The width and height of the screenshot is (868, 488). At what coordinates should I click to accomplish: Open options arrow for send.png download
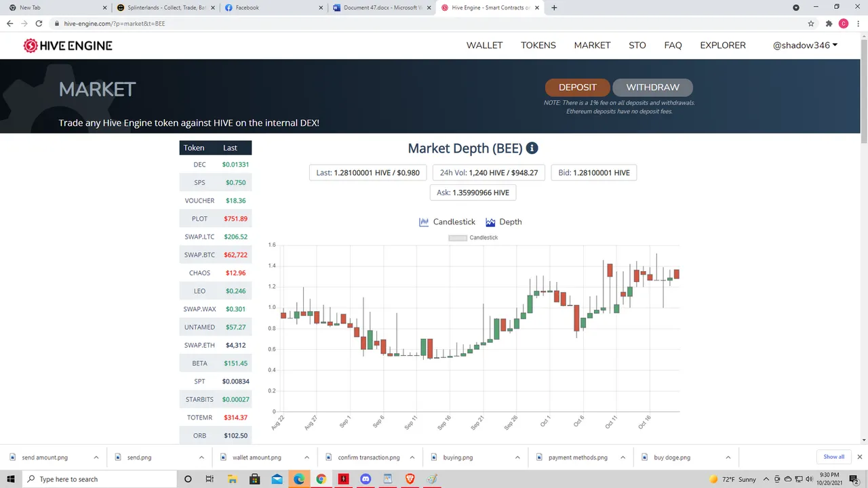201,457
